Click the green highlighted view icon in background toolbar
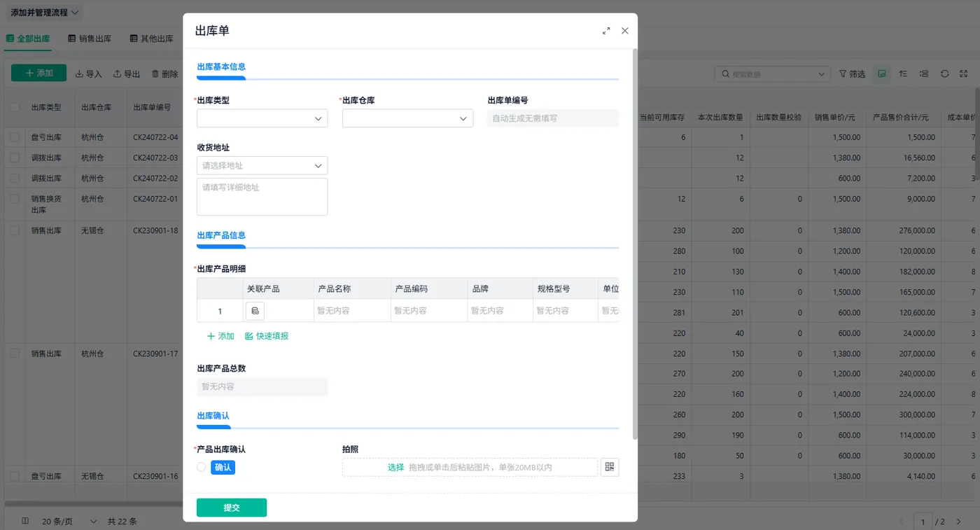980x530 pixels. tap(882, 74)
